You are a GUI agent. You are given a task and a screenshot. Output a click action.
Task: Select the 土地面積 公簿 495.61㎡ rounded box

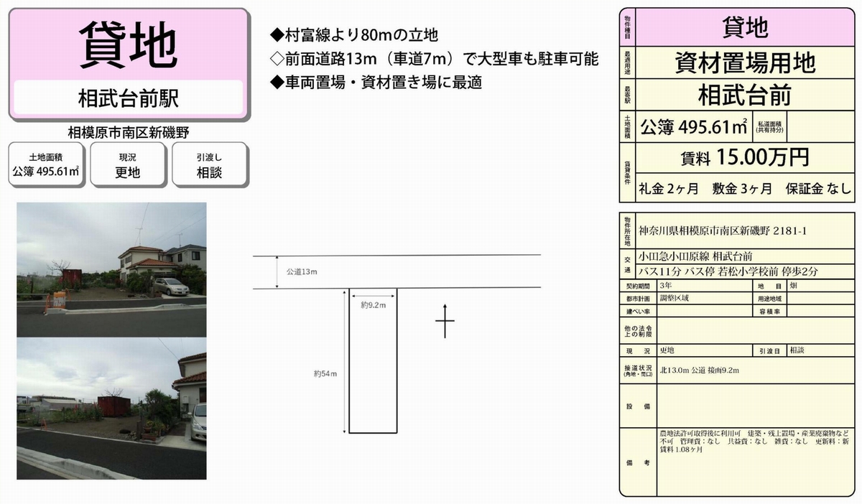coord(45,165)
